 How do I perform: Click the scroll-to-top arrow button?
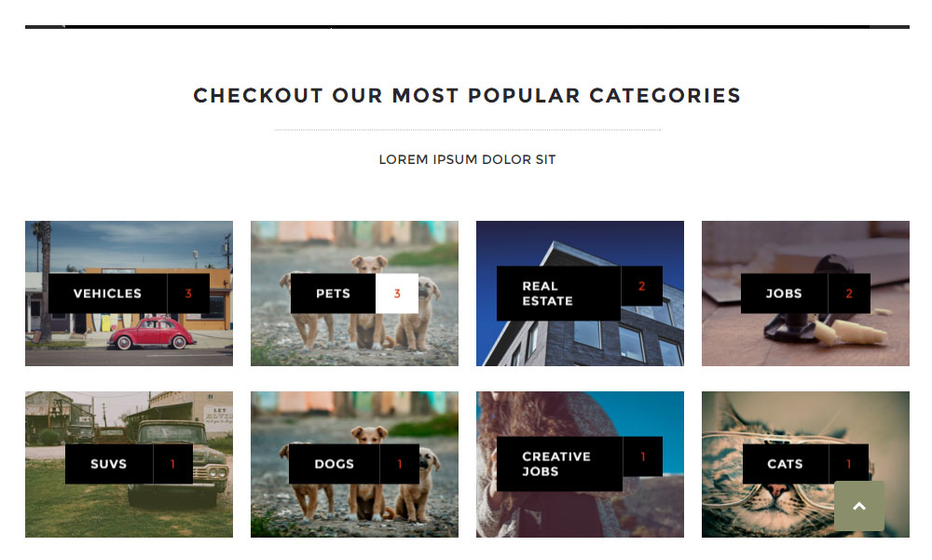(x=858, y=506)
